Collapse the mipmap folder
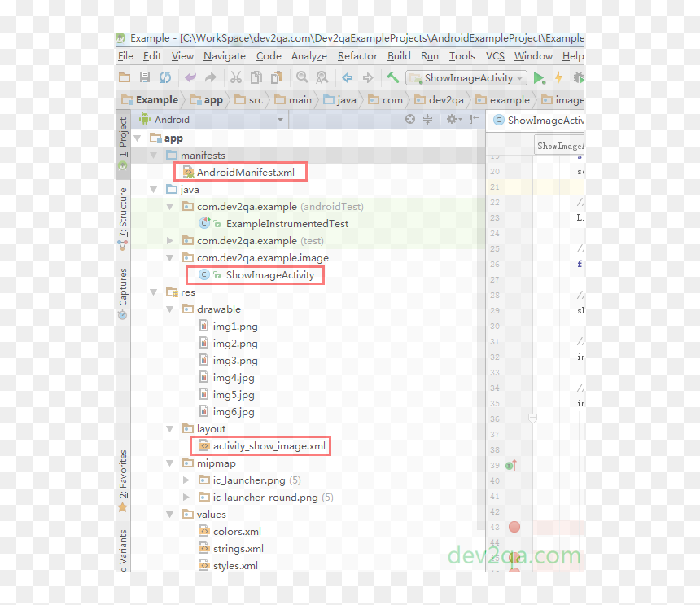This screenshot has height=605, width=700. (170, 463)
